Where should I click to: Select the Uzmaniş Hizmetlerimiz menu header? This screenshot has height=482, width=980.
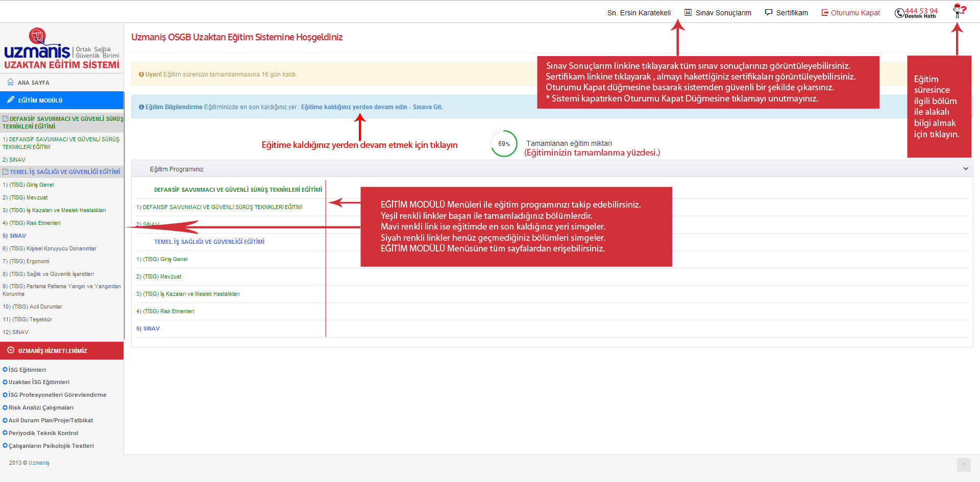coord(62,350)
